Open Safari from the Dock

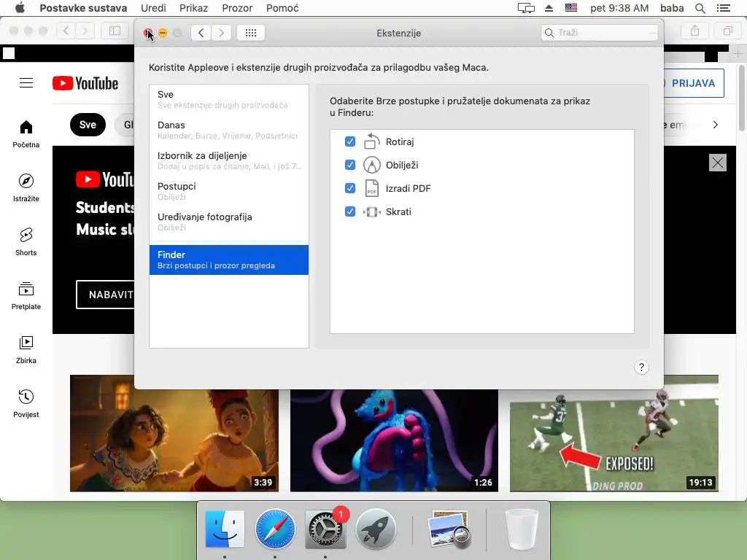point(275,529)
